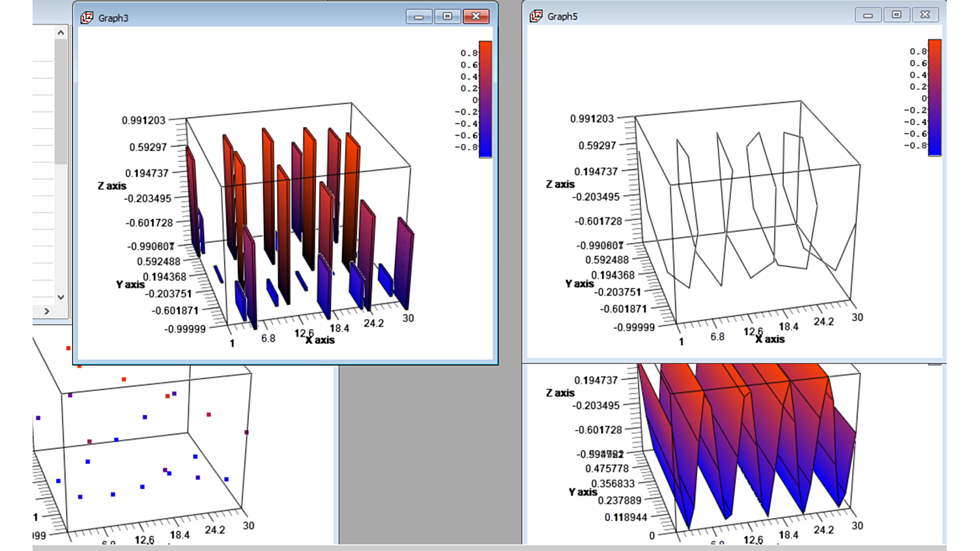
Task: Click the -0.601728 tick label in Graph3
Action: tap(149, 223)
